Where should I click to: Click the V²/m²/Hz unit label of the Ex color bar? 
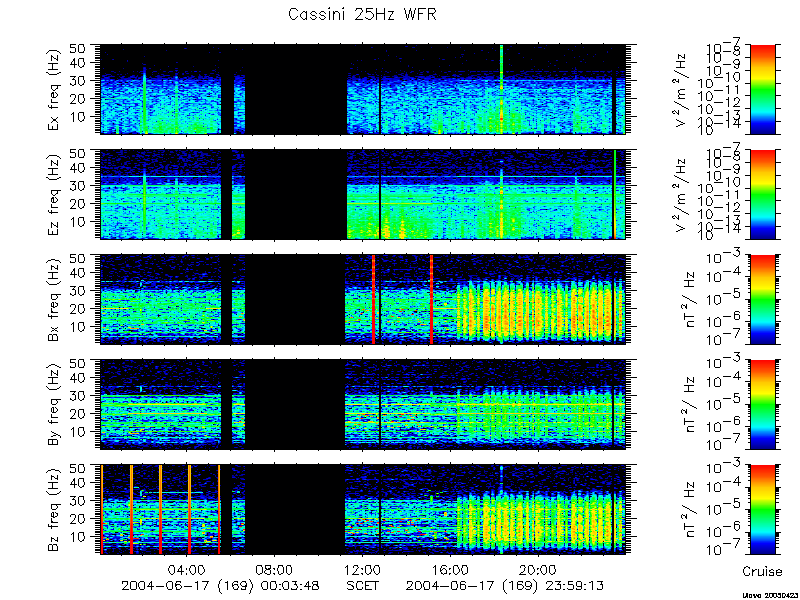click(683, 90)
